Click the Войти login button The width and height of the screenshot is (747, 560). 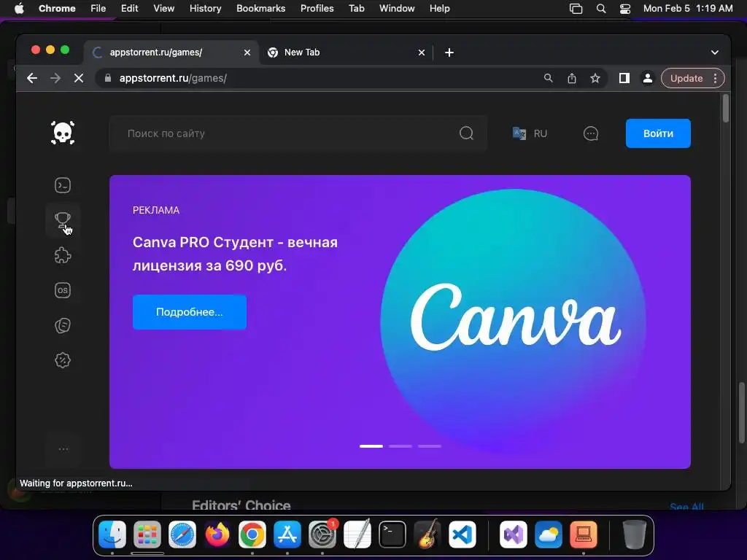(658, 133)
